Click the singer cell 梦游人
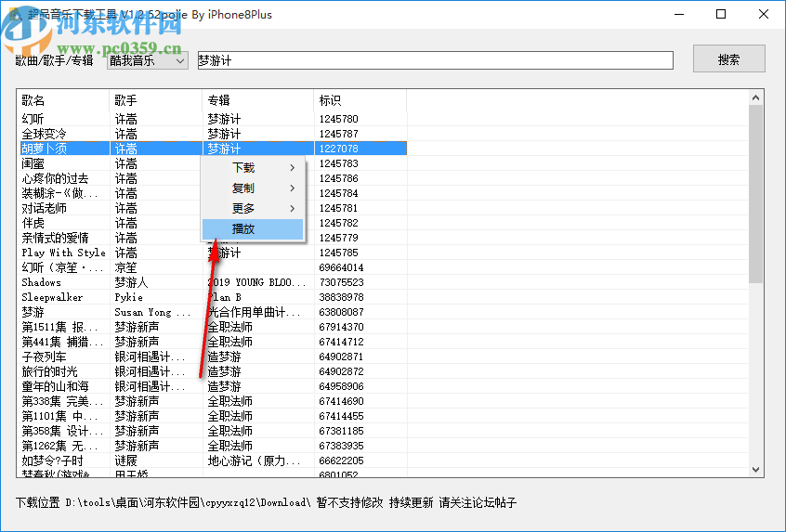786x532 pixels. (x=131, y=282)
